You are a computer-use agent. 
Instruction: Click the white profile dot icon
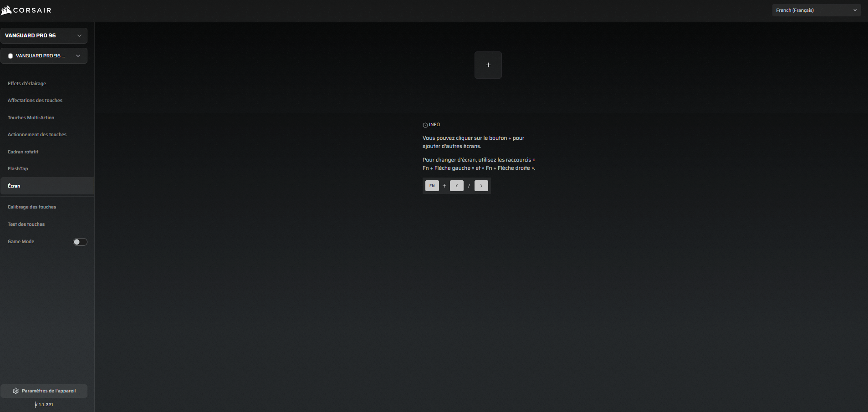pos(10,56)
